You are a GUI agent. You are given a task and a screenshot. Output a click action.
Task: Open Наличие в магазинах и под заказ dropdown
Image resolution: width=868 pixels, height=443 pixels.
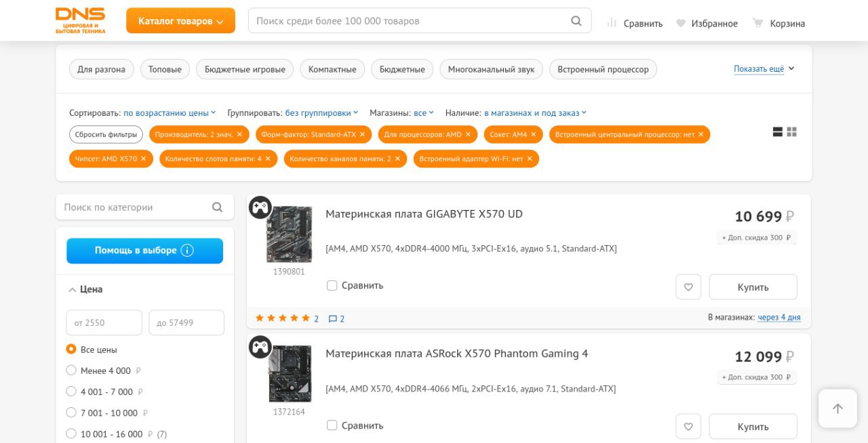coord(535,113)
